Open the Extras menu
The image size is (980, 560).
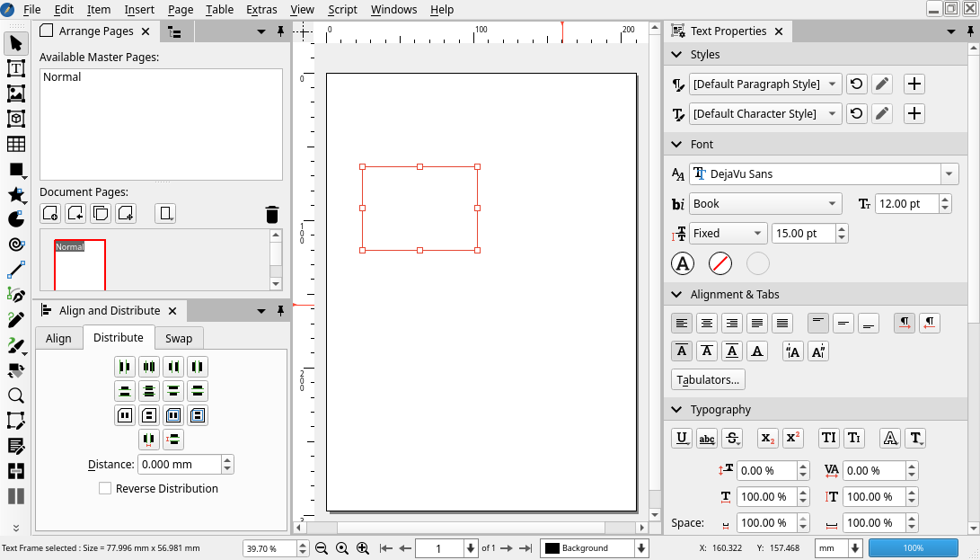(261, 10)
